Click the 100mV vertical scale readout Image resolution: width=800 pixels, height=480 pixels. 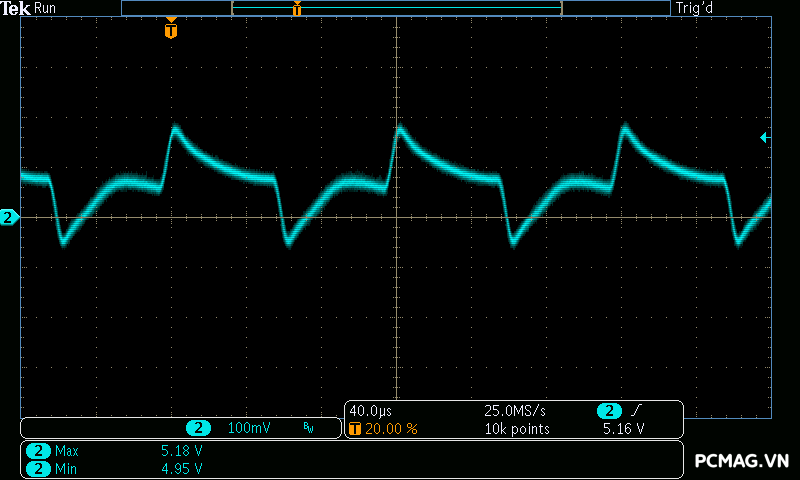click(x=249, y=428)
